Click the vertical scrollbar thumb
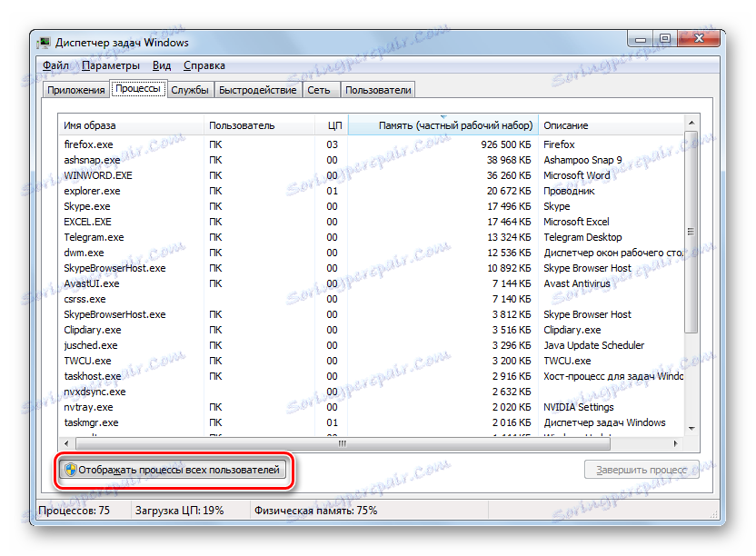 click(x=691, y=232)
